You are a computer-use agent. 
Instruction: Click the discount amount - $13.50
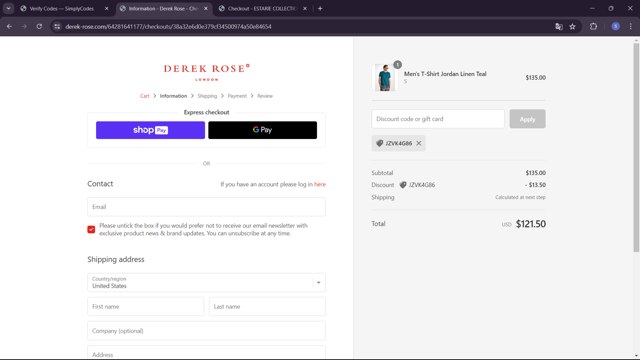coord(535,185)
